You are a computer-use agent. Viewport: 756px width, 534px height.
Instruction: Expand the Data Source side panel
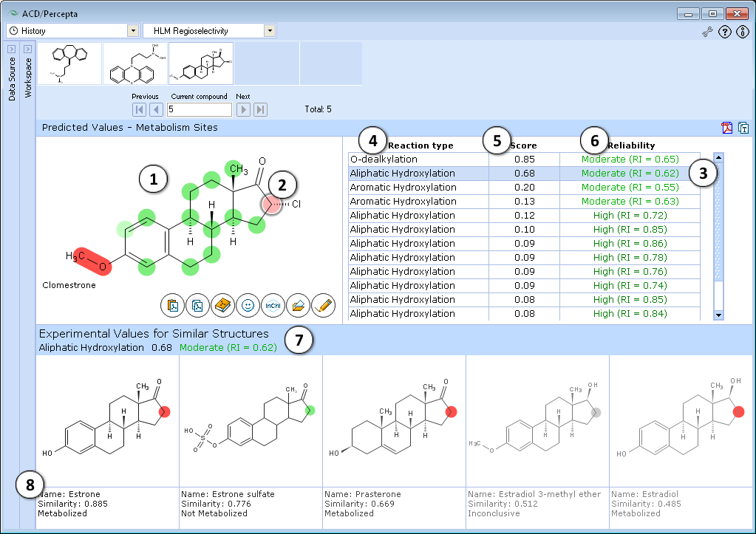click(x=12, y=49)
